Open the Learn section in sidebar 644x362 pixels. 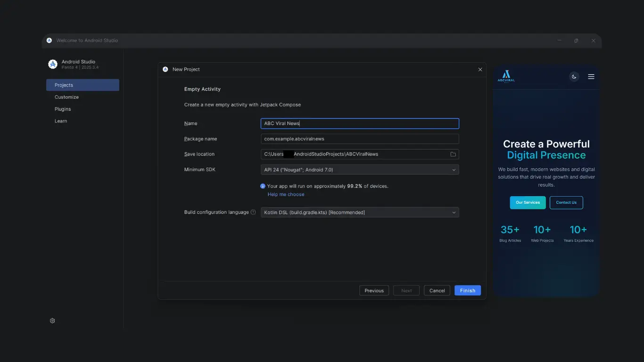[x=61, y=121]
